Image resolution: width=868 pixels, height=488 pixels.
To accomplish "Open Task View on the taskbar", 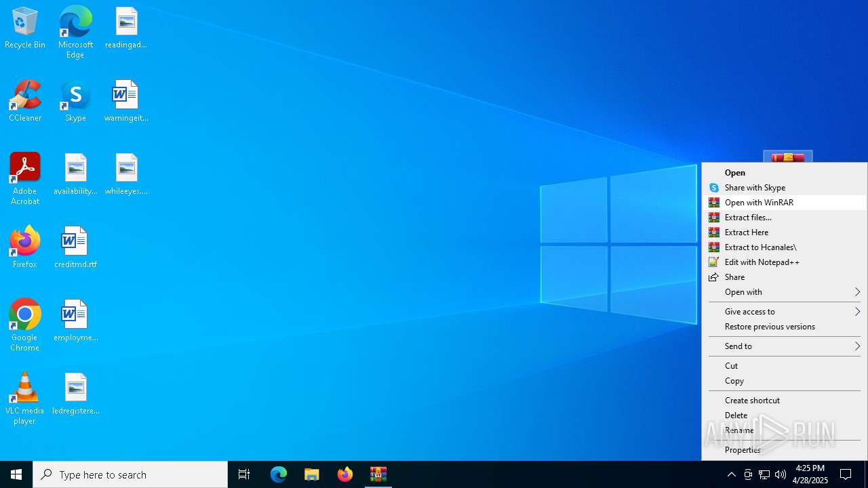I will coord(244,474).
